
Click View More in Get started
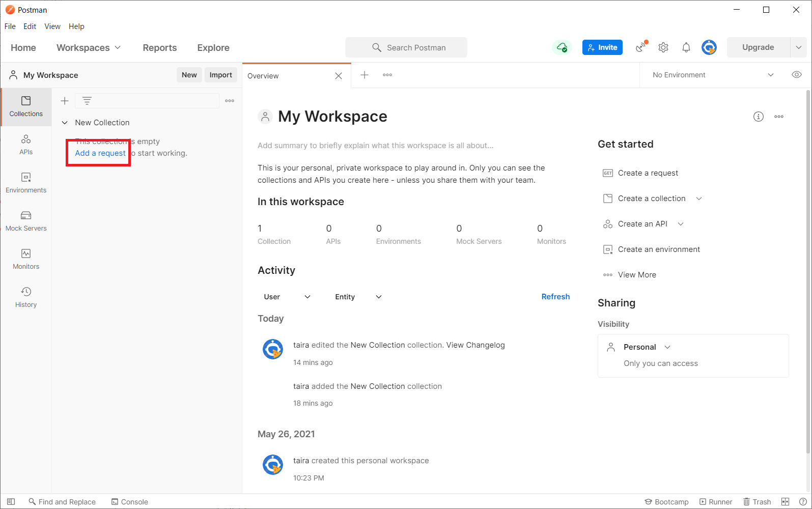[630, 275]
